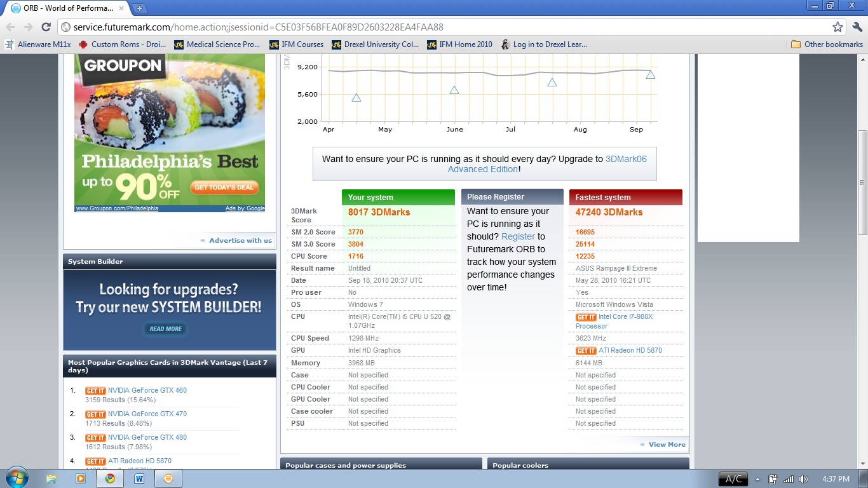Click the Ads by Google link
The height and width of the screenshot is (488, 868).
pyautogui.click(x=245, y=208)
